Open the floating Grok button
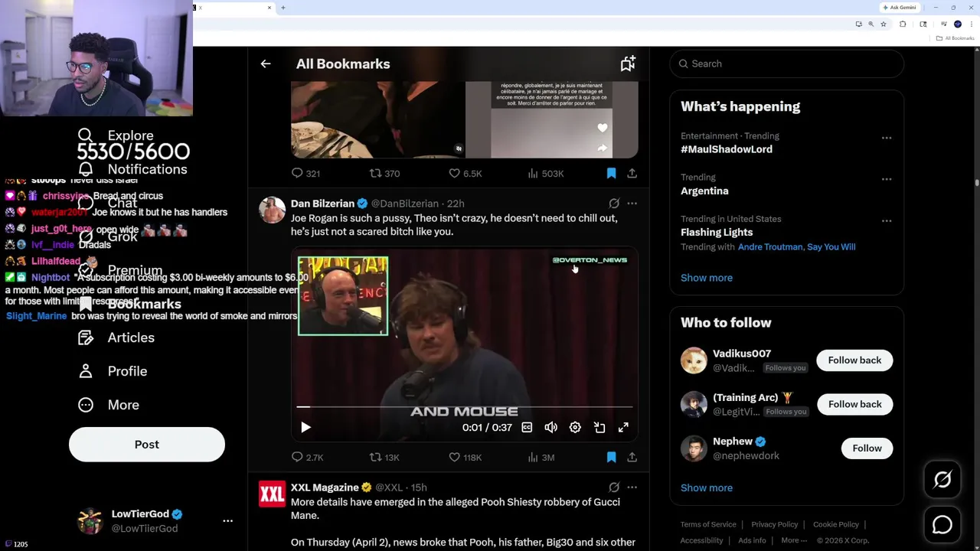The height and width of the screenshot is (551, 980). click(942, 480)
